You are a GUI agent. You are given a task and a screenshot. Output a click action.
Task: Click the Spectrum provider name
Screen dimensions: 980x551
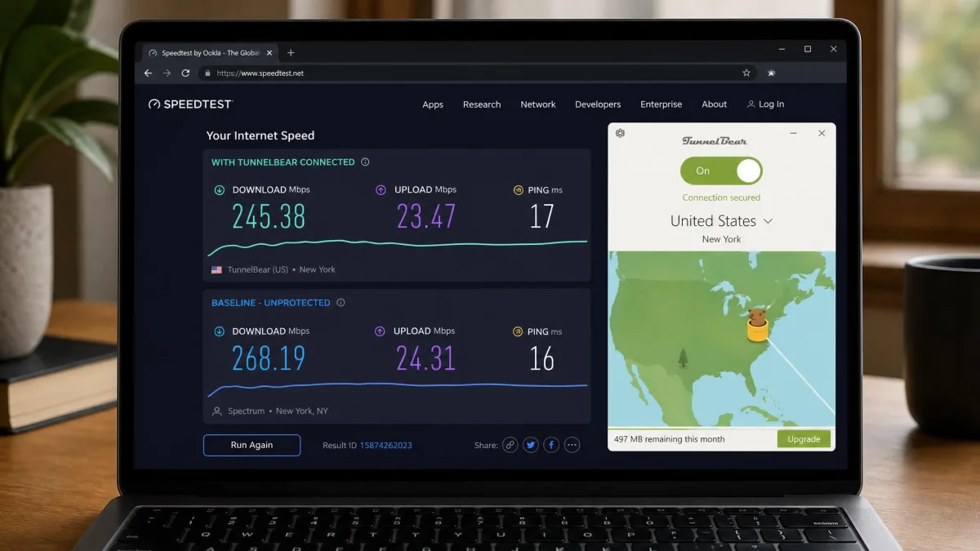click(246, 411)
